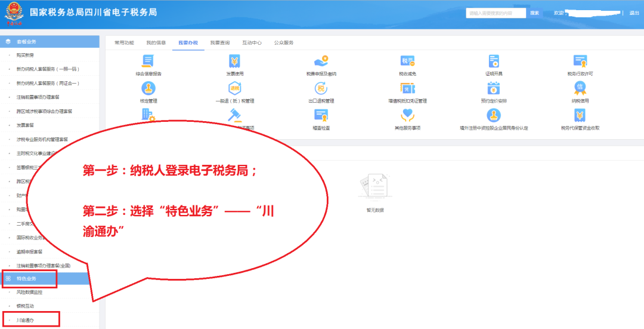This screenshot has width=644, height=329.
Task: Open the 互动中心 tab
Action: pos(252,43)
